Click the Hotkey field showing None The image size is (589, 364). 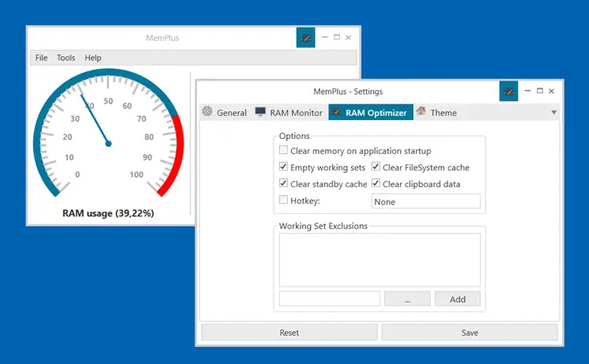pyautogui.click(x=426, y=201)
